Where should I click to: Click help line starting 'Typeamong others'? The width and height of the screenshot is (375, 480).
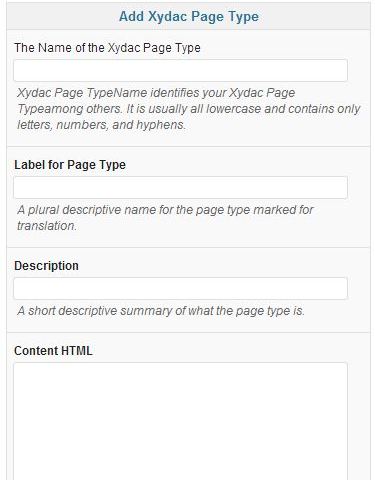pyautogui.click(x=189, y=109)
